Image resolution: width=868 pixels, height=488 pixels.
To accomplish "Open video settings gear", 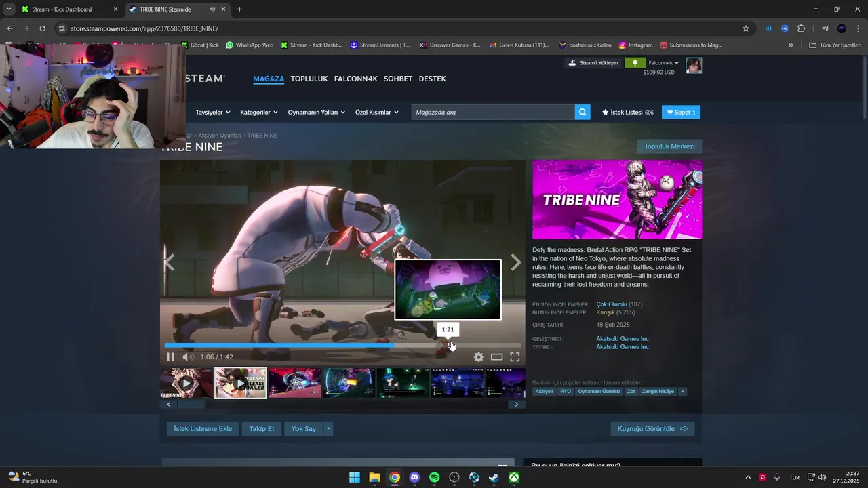I will pos(479,357).
